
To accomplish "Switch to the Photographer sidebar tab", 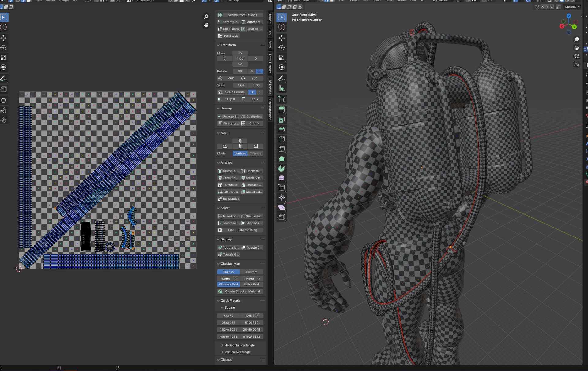I will coord(270,109).
